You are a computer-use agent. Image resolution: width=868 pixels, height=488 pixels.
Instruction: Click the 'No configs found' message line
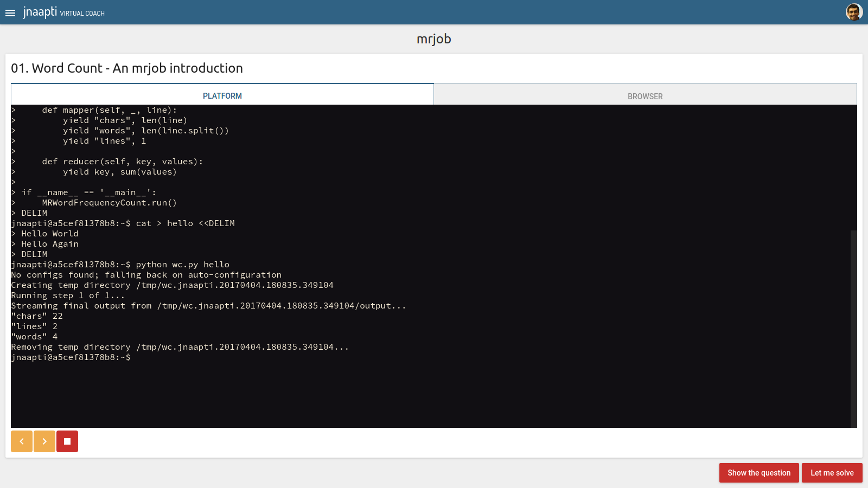(x=146, y=275)
